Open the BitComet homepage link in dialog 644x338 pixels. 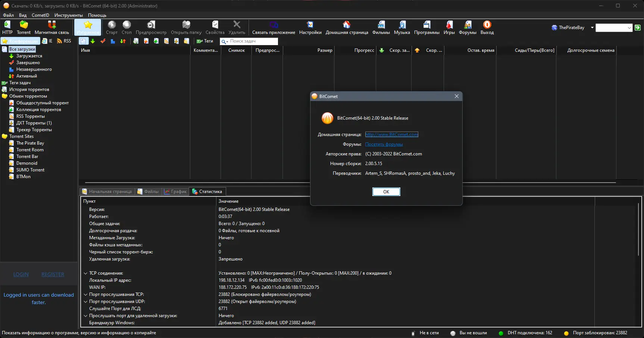point(391,135)
